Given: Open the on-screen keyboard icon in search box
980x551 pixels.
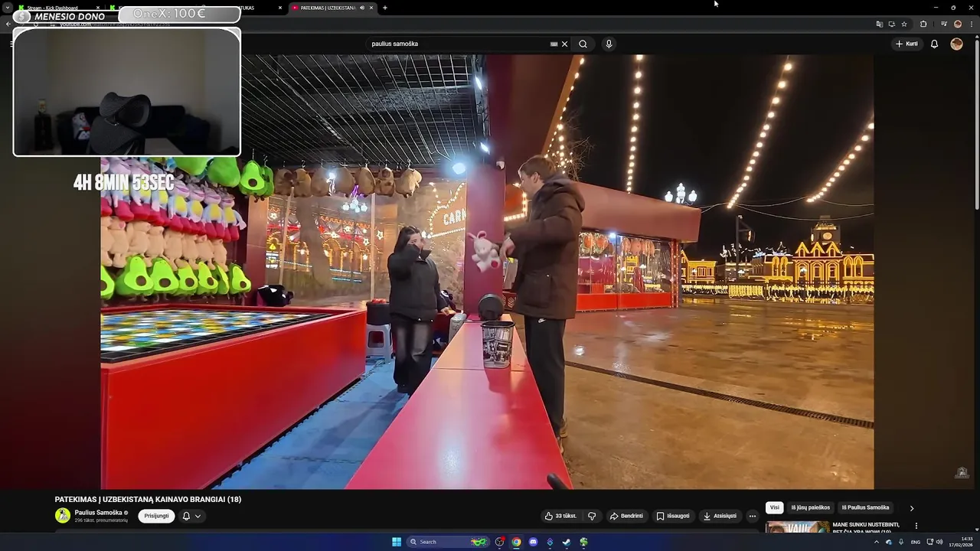Looking at the screenshot, I should [x=554, y=44].
